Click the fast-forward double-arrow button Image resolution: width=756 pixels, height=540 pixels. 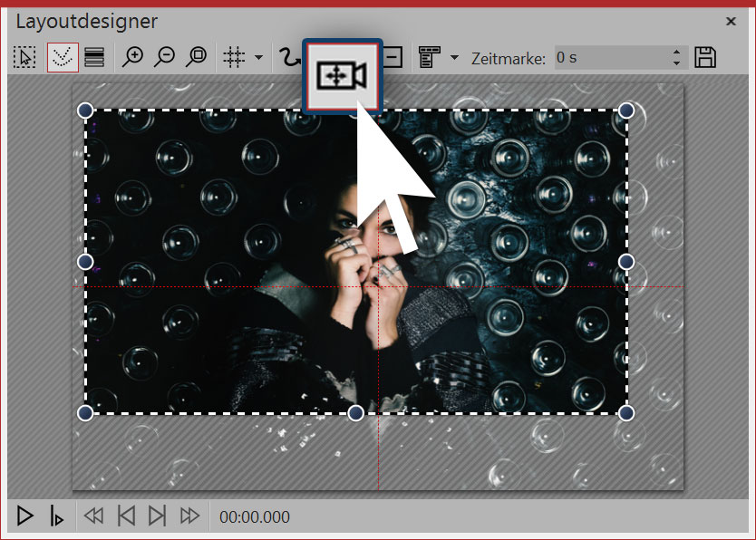click(190, 516)
